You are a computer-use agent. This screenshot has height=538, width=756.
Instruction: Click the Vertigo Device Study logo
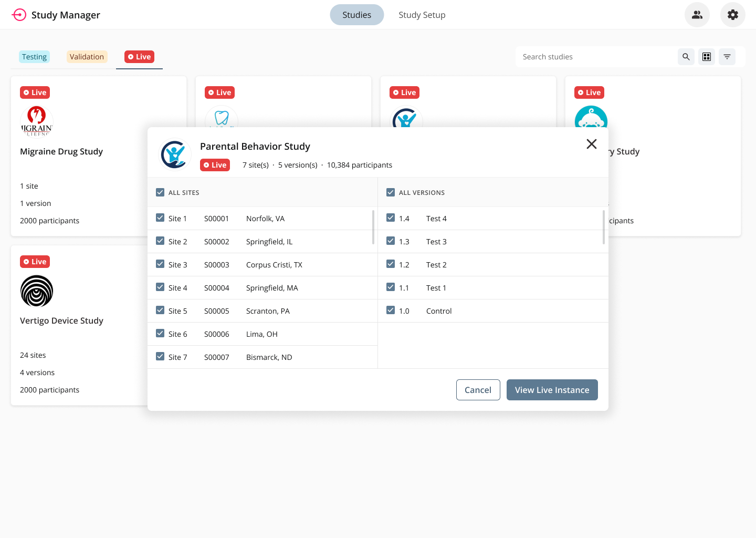[x=37, y=291]
